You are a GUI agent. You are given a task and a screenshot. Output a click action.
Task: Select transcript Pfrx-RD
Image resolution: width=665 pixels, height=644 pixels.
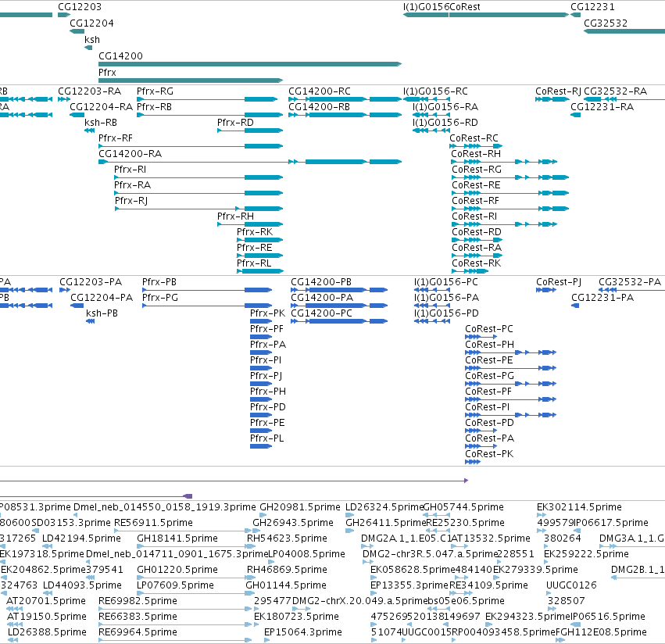point(250,131)
